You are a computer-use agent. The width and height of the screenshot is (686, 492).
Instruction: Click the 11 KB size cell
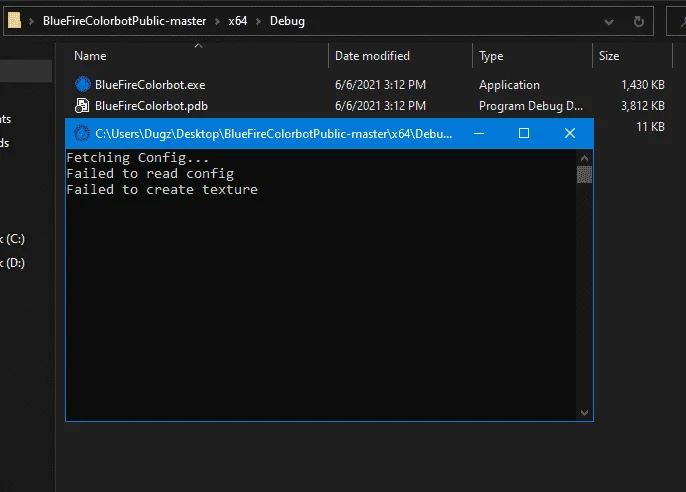coord(650,127)
